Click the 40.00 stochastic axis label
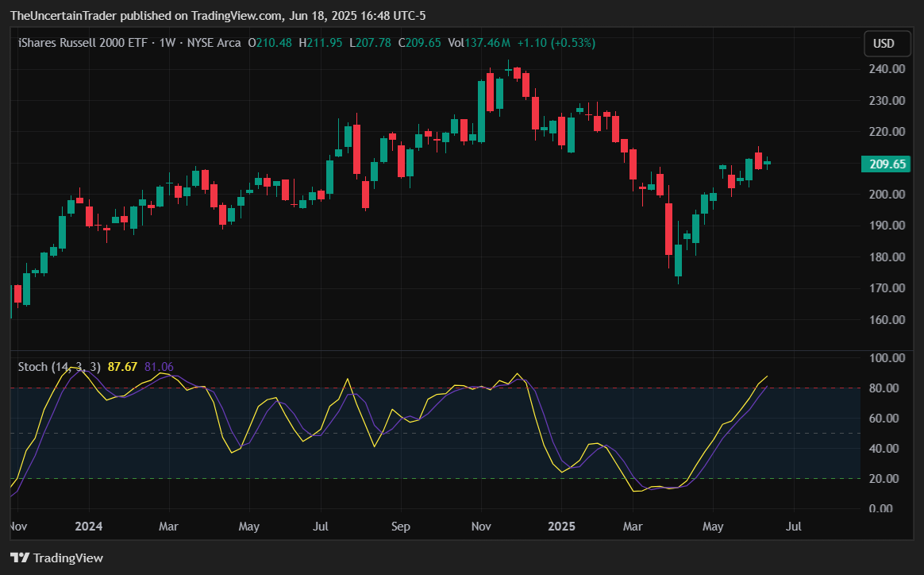This screenshot has height=575, width=924. coord(884,449)
